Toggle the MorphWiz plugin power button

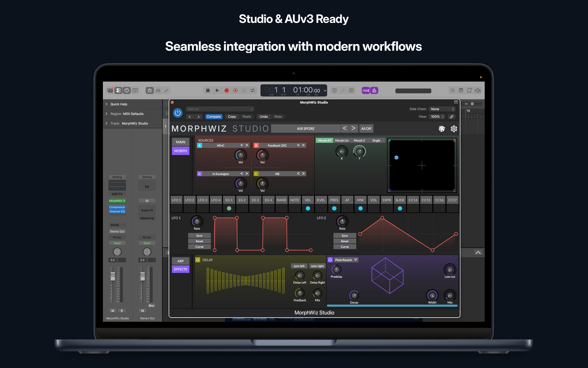[x=178, y=113]
